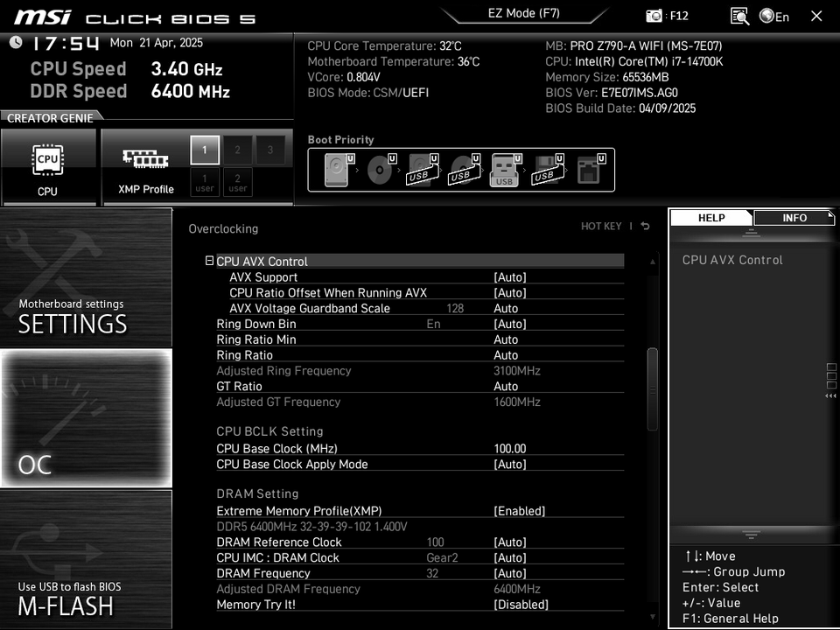The width and height of the screenshot is (840, 630).
Task: Collapse the help side panel arrows
Action: [831, 395]
